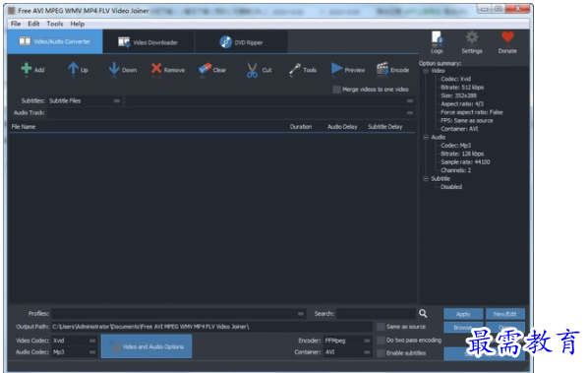
Task: Open Settings gear
Action: coord(472,37)
